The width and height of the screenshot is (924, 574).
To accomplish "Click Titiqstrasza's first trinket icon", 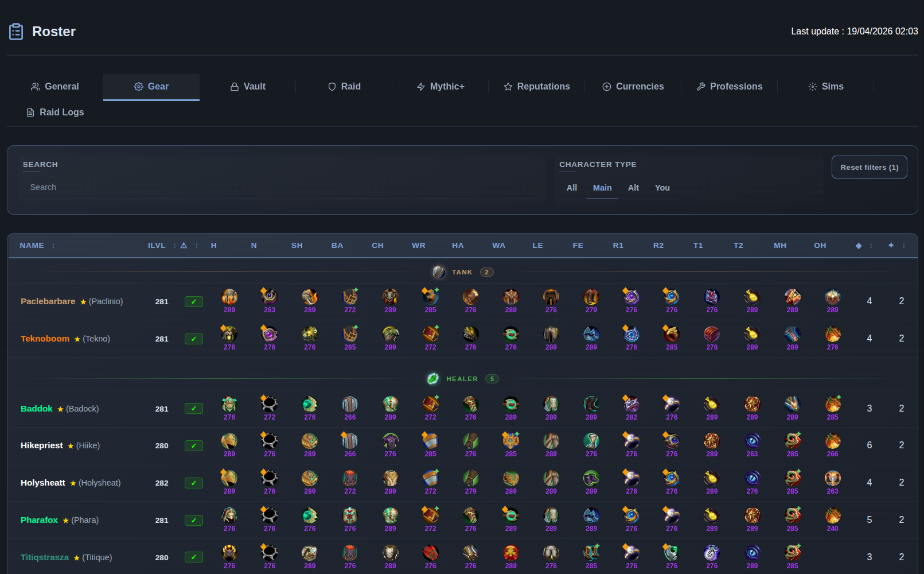I will point(712,553).
